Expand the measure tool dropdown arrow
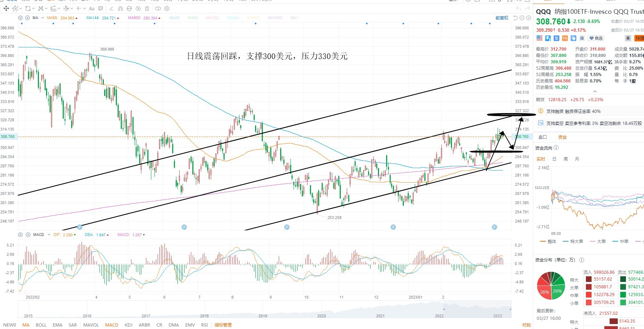 [72, 8]
